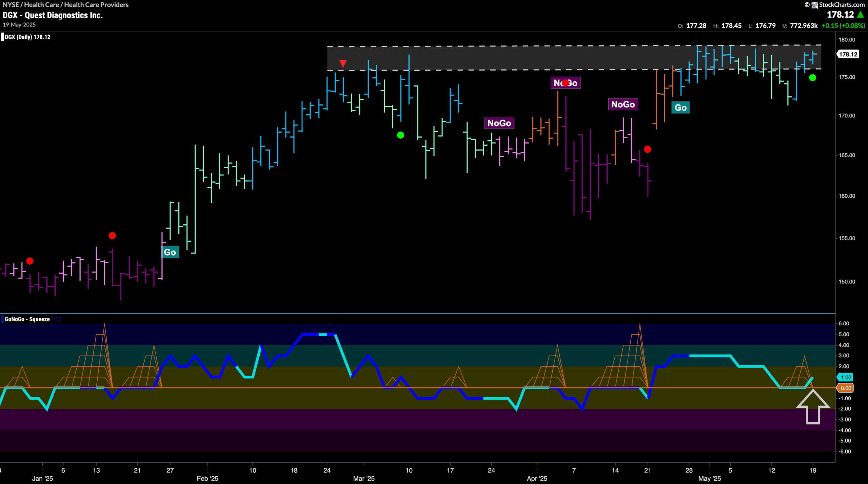This screenshot has width=868, height=484.
Task: Click the 6.00 squeeze axis label
Action: 844,324
